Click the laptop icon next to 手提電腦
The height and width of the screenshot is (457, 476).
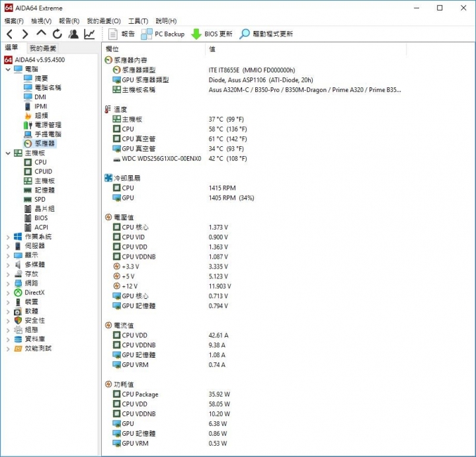pos(28,134)
